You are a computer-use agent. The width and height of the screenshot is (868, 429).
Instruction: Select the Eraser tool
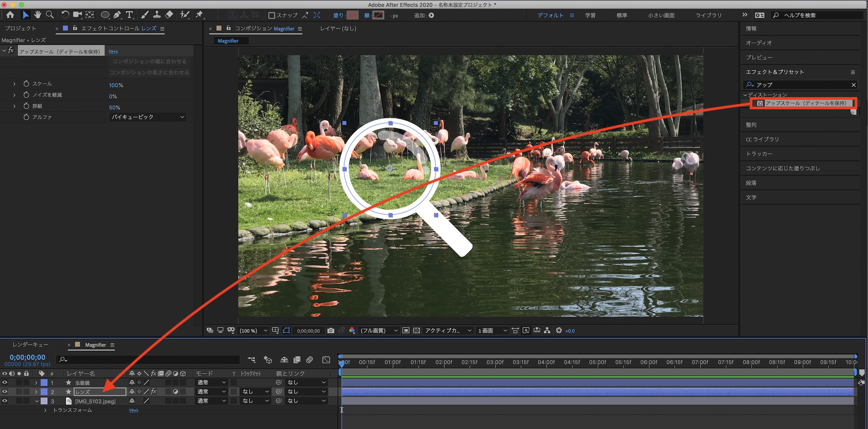pos(169,15)
